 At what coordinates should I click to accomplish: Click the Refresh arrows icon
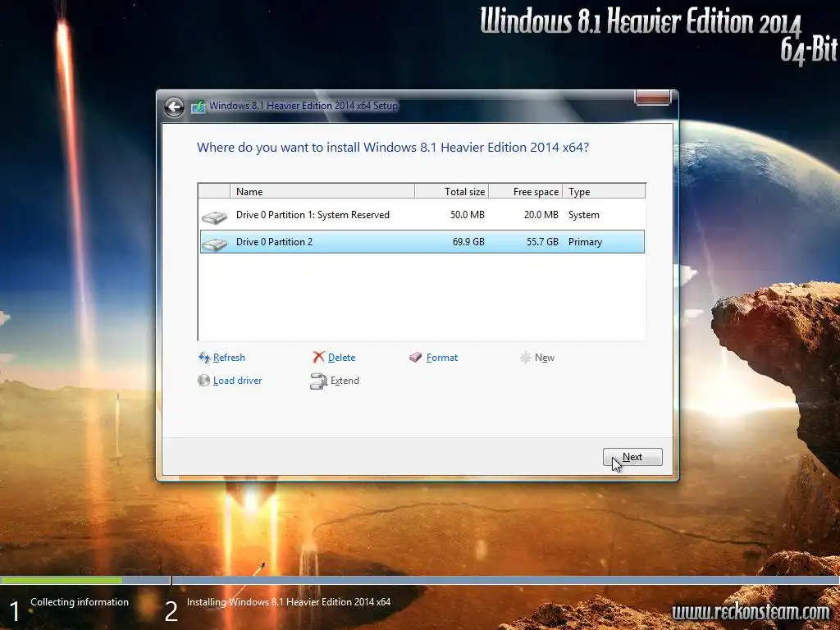click(x=204, y=358)
